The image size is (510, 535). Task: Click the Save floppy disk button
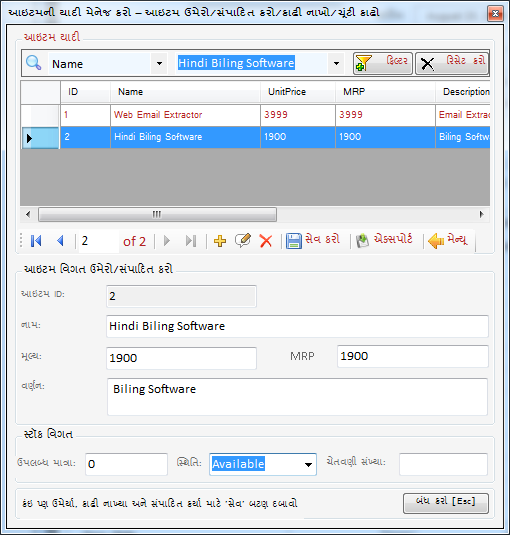(x=312, y=240)
